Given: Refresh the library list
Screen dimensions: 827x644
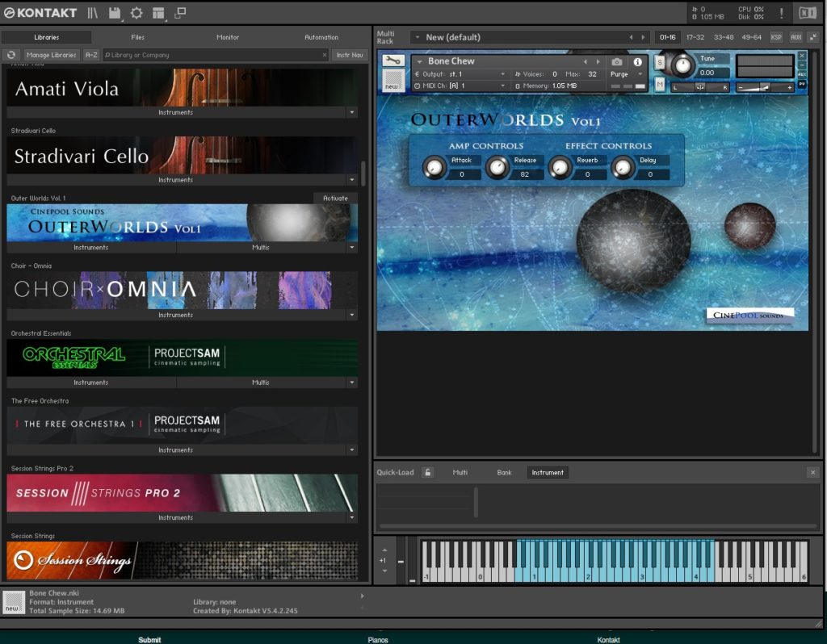Looking at the screenshot, I should click(11, 55).
